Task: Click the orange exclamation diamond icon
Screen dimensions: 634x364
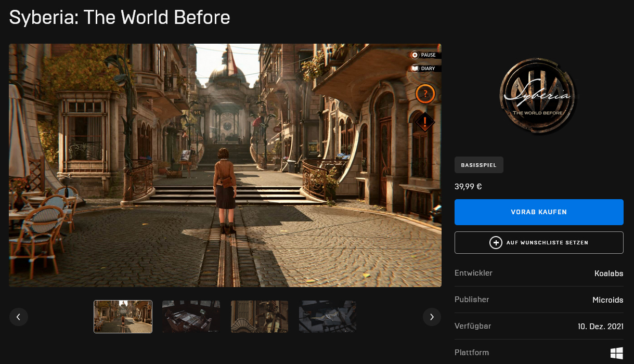Action: [x=425, y=123]
